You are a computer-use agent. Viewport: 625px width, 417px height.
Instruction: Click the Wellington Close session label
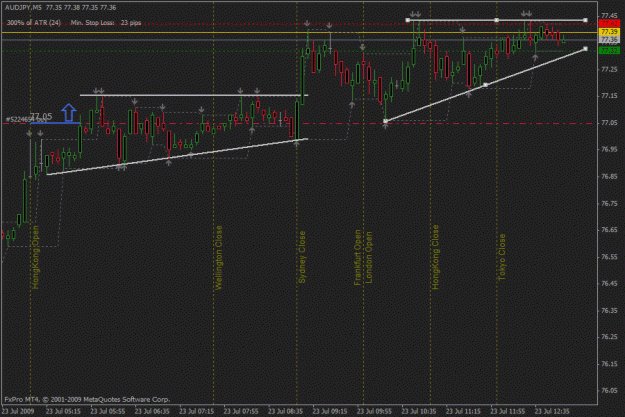point(218,257)
